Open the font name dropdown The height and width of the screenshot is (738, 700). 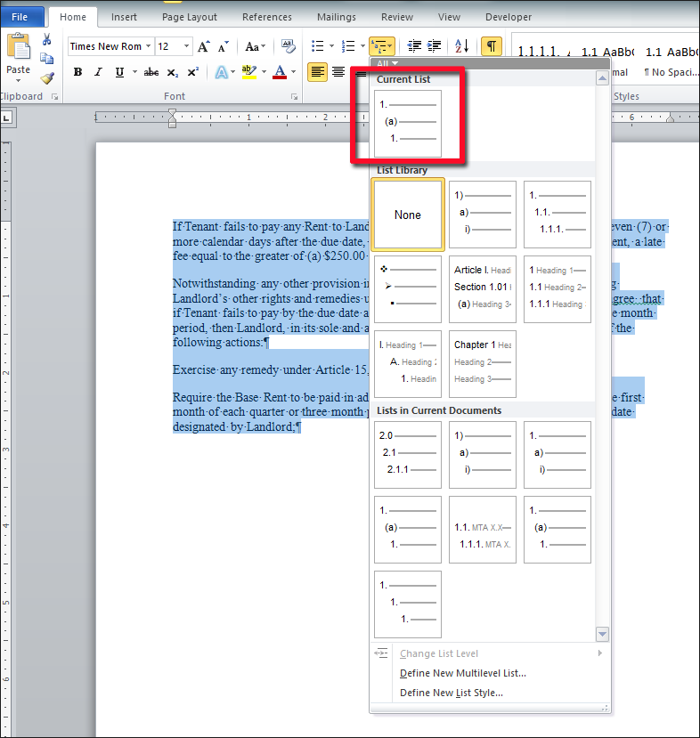[x=149, y=46]
